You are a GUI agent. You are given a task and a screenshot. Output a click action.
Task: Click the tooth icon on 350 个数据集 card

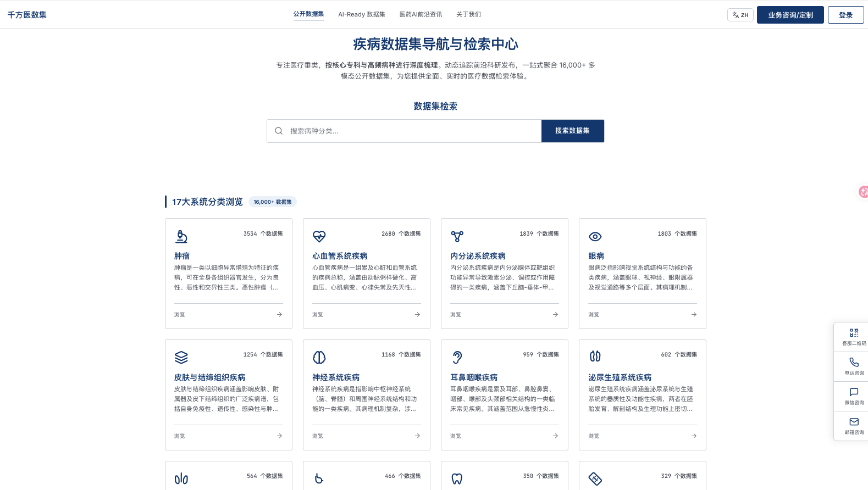tap(457, 479)
